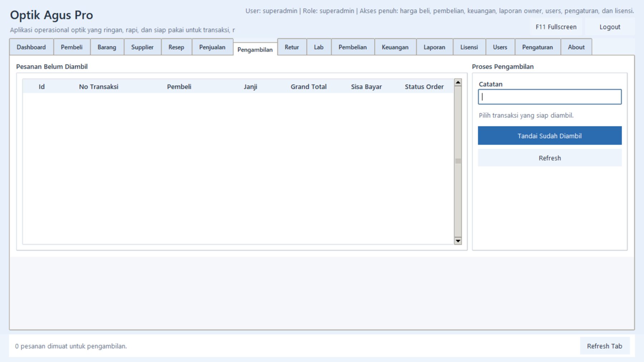Show the About tab
Image resolution: width=644 pixels, height=362 pixels.
point(576,47)
